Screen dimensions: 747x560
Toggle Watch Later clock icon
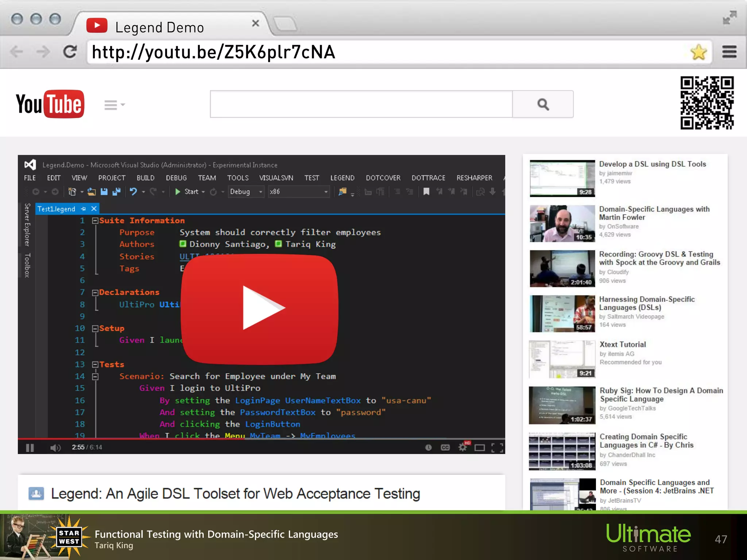tap(429, 447)
